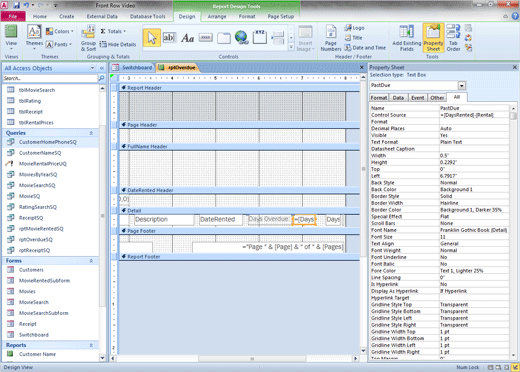This screenshot has width=520, height=372.
Task: Close the rptOverdue document window
Action: coord(362,67)
